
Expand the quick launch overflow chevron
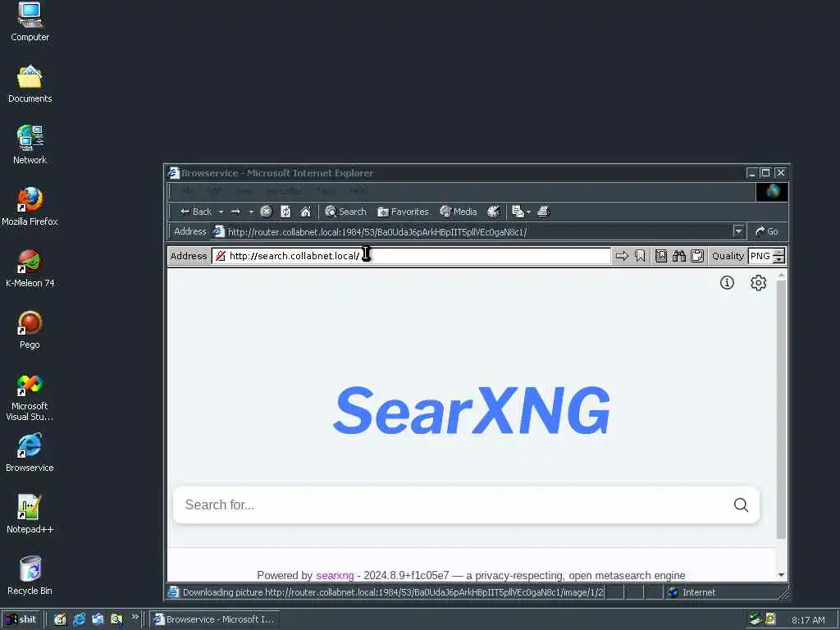[x=135, y=617]
